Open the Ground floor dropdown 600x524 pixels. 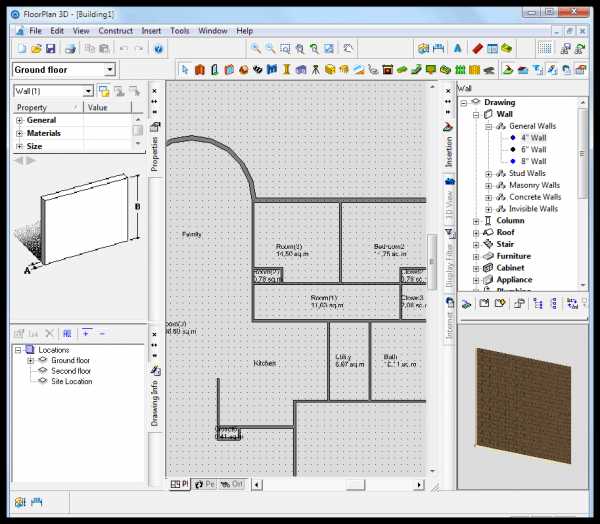pos(108,70)
